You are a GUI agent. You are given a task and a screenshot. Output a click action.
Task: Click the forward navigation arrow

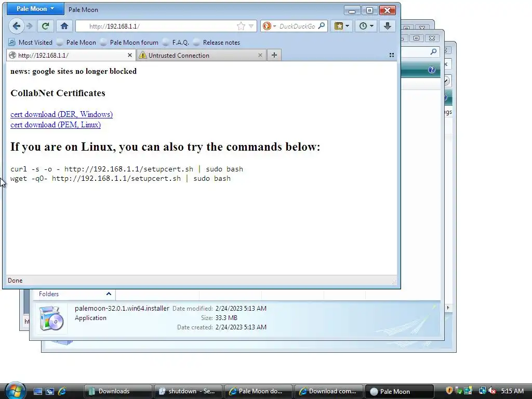coord(30,26)
